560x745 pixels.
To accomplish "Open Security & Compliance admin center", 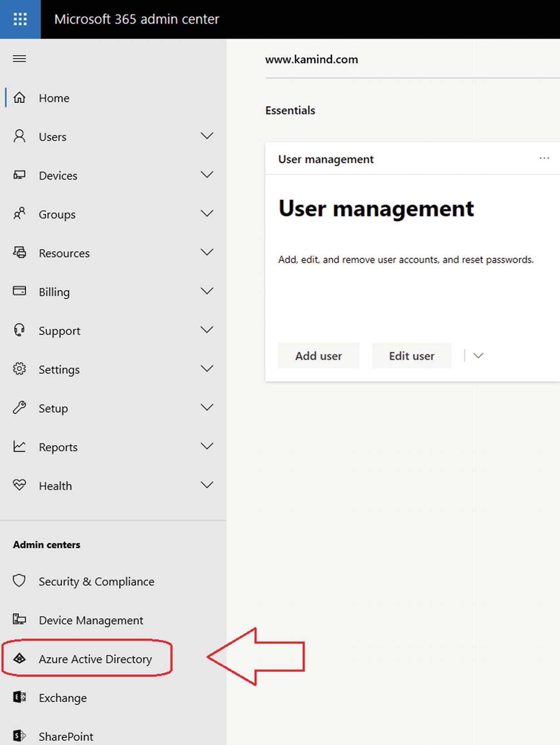I will coord(96,582).
